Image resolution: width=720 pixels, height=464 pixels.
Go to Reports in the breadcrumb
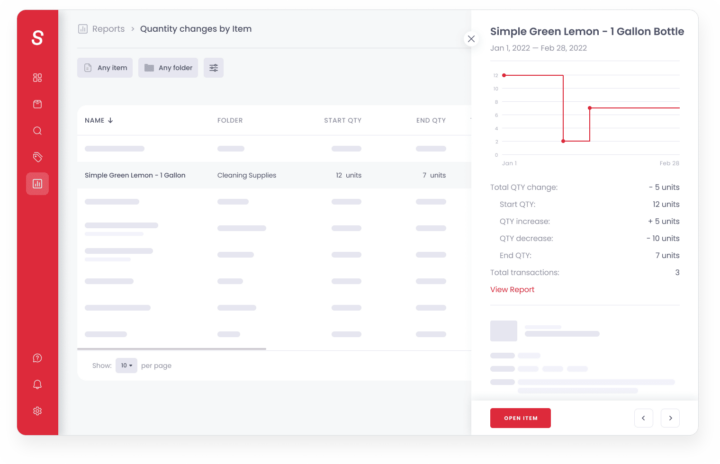coord(108,29)
